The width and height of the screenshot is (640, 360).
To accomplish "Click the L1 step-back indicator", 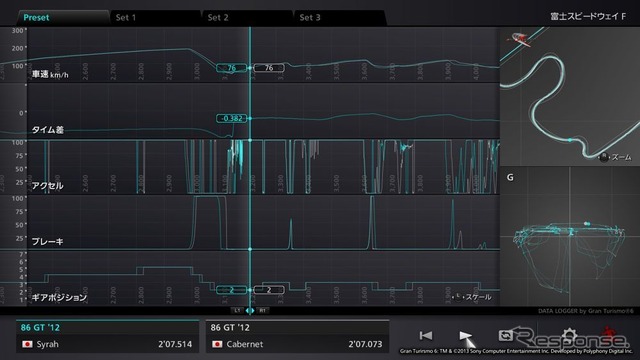I will (x=237, y=311).
